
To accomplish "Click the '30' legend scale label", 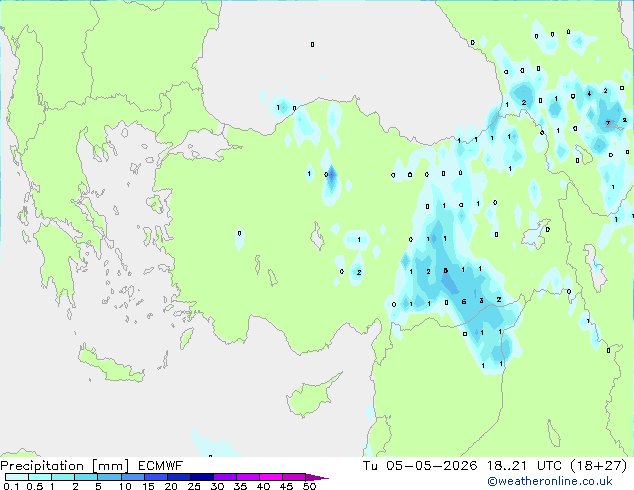I will coord(217,486).
